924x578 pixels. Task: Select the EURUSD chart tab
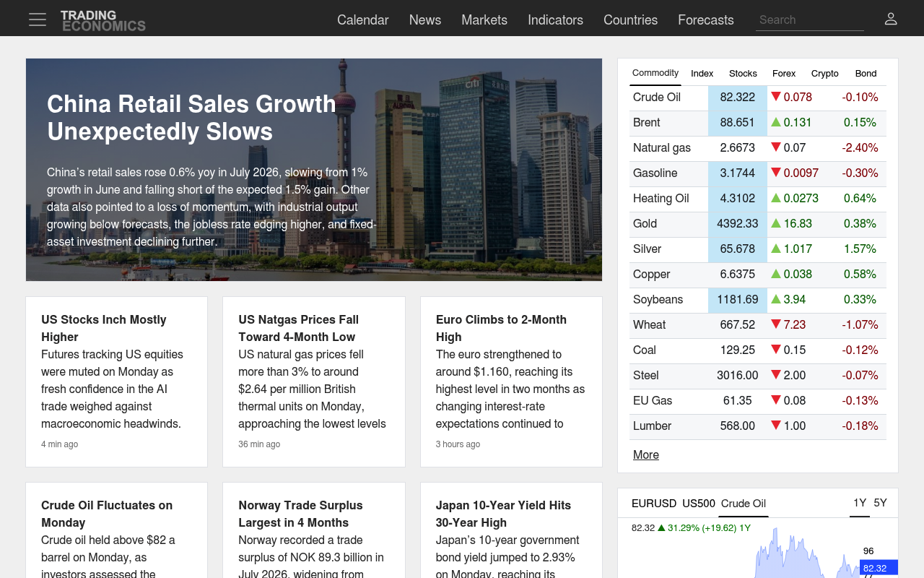(654, 504)
